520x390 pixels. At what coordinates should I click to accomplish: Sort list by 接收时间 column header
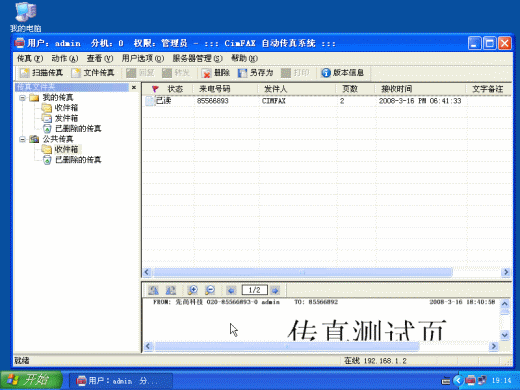420,89
